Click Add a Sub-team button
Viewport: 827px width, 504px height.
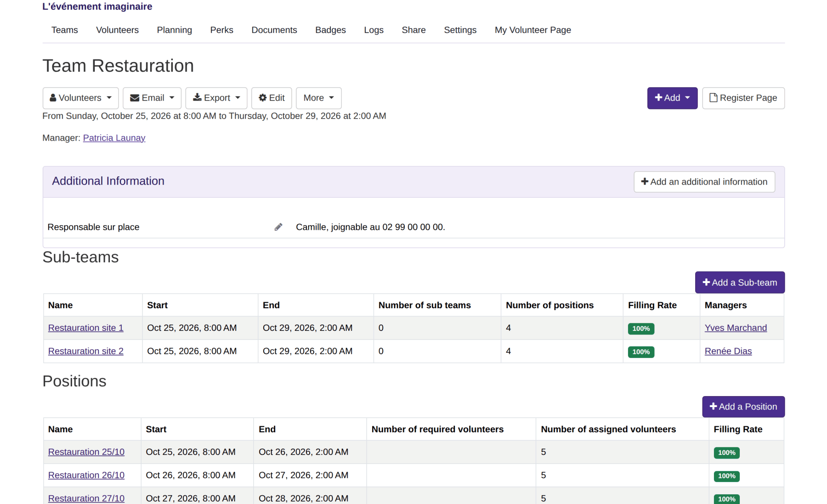click(740, 283)
